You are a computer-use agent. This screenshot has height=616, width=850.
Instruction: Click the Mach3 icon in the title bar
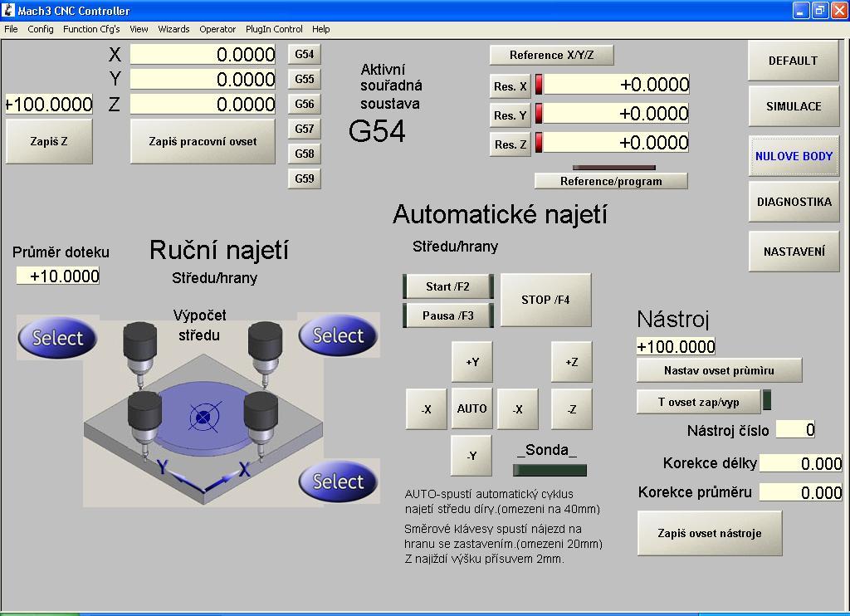[9, 11]
